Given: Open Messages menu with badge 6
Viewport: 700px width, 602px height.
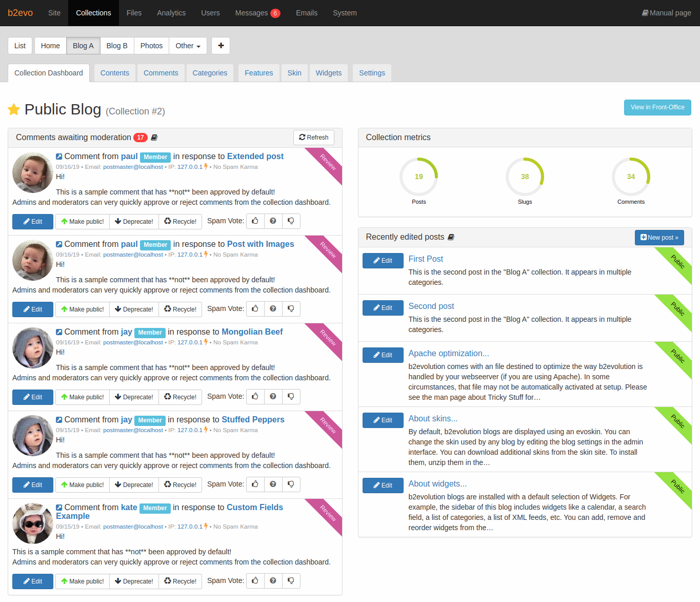Looking at the screenshot, I should pyautogui.click(x=257, y=13).
